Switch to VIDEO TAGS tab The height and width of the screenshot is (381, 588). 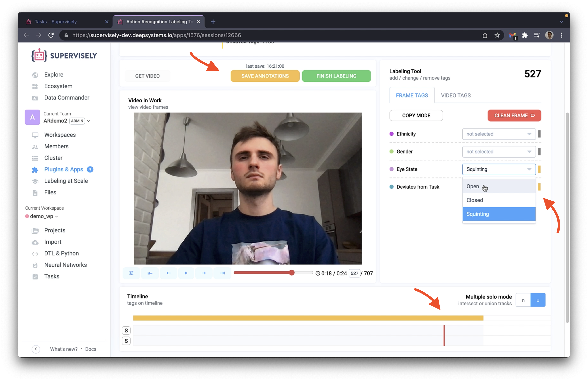[x=456, y=95]
